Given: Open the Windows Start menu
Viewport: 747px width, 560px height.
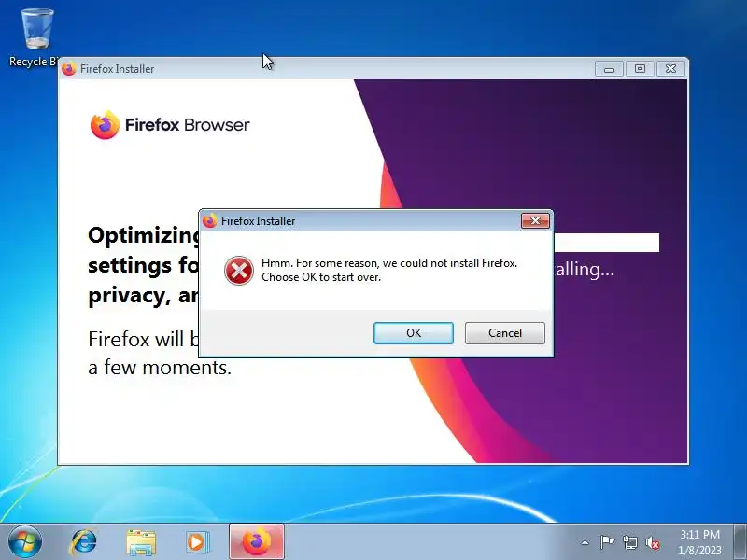Looking at the screenshot, I should pyautogui.click(x=25, y=542).
